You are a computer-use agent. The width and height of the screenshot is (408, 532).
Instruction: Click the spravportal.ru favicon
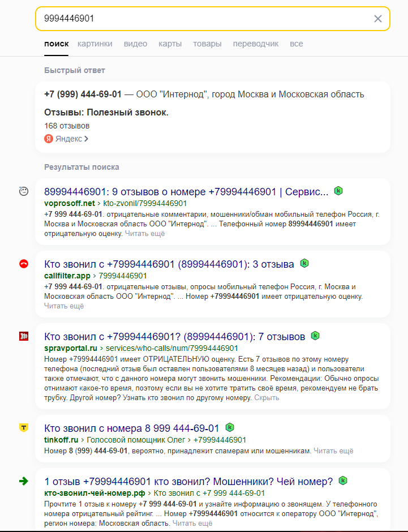[x=23, y=336]
